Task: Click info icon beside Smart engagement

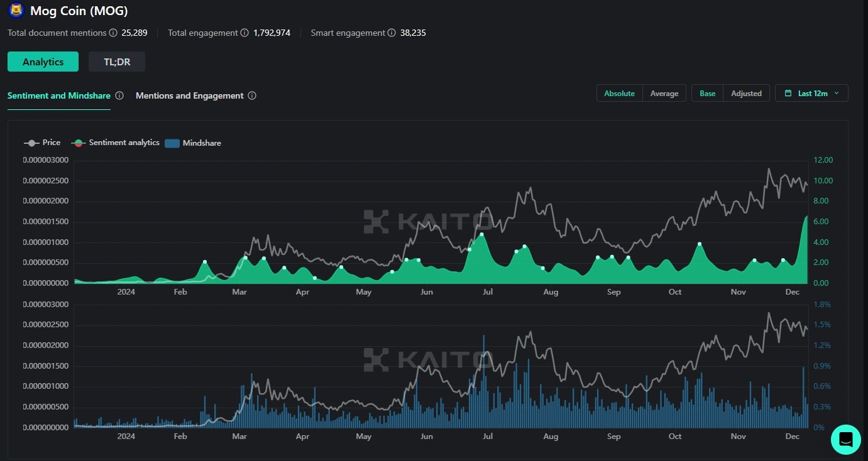Action: click(392, 33)
